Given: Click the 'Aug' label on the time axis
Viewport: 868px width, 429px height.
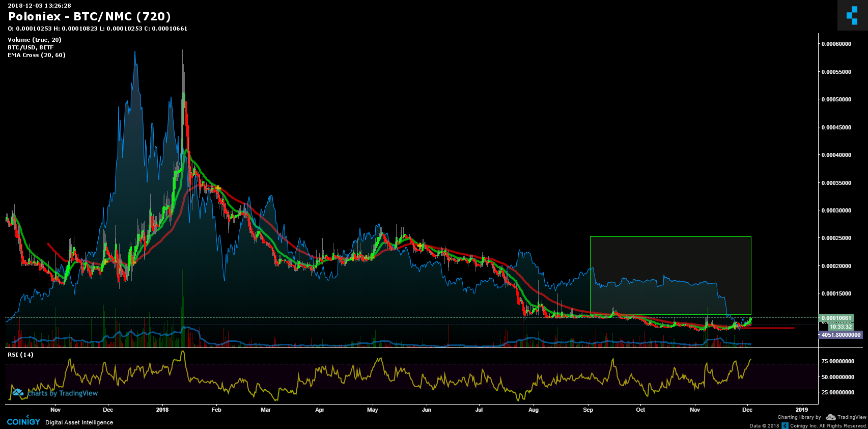Looking at the screenshot, I should (x=534, y=410).
